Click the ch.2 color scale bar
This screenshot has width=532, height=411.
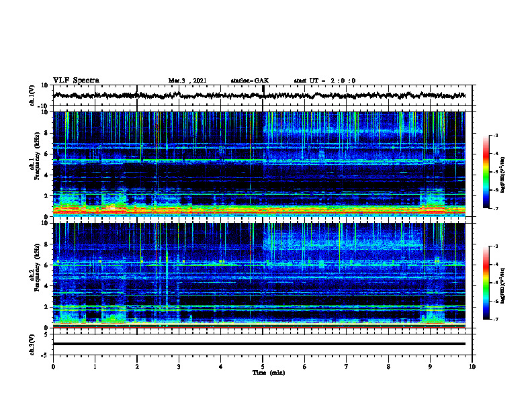[486, 283]
